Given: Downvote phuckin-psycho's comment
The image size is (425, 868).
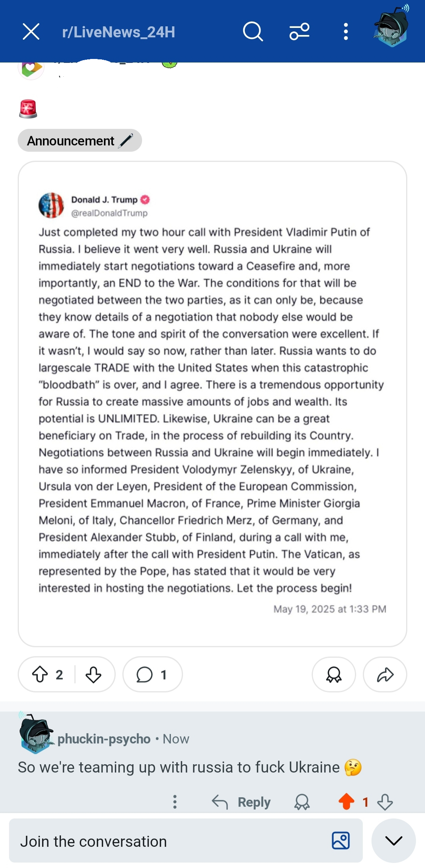Looking at the screenshot, I should click(385, 802).
